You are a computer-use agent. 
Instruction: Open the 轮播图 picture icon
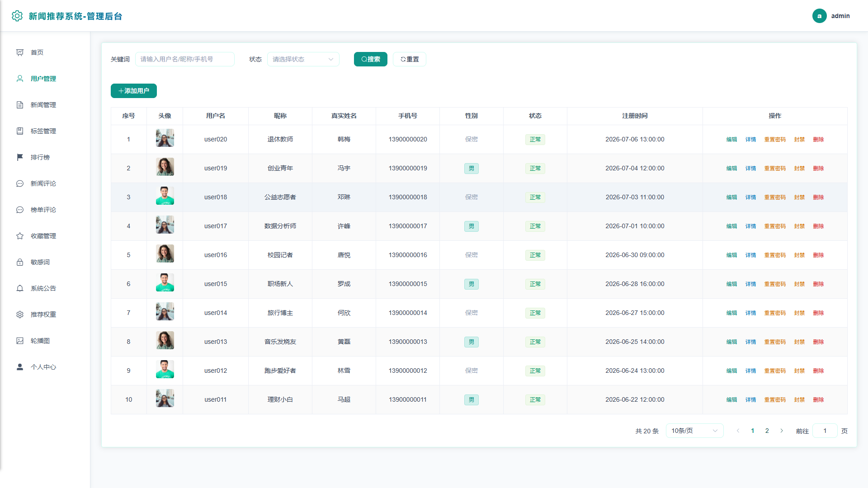click(x=20, y=341)
